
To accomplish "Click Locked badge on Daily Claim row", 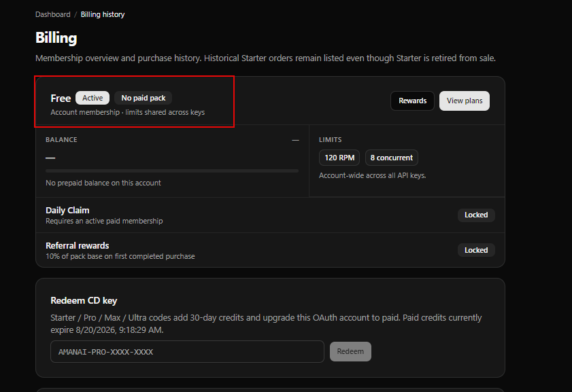I will [x=476, y=215].
